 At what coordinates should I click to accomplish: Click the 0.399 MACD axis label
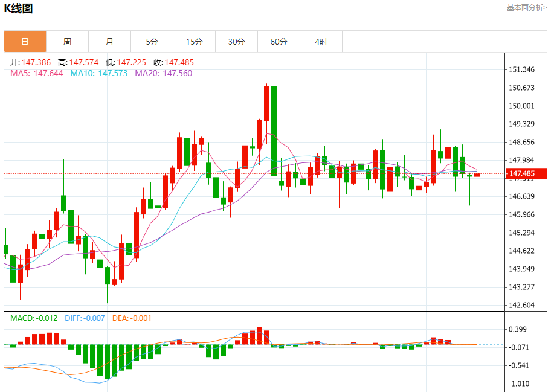pos(518,329)
